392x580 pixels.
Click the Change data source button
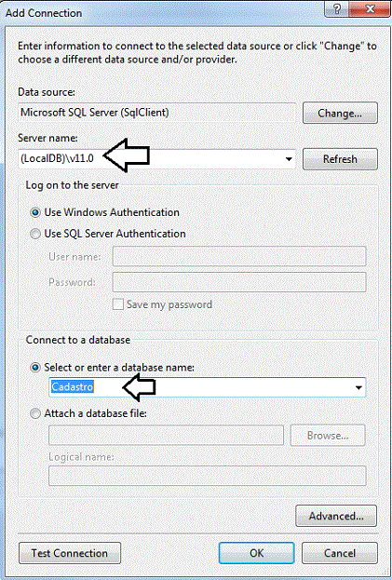pos(340,113)
